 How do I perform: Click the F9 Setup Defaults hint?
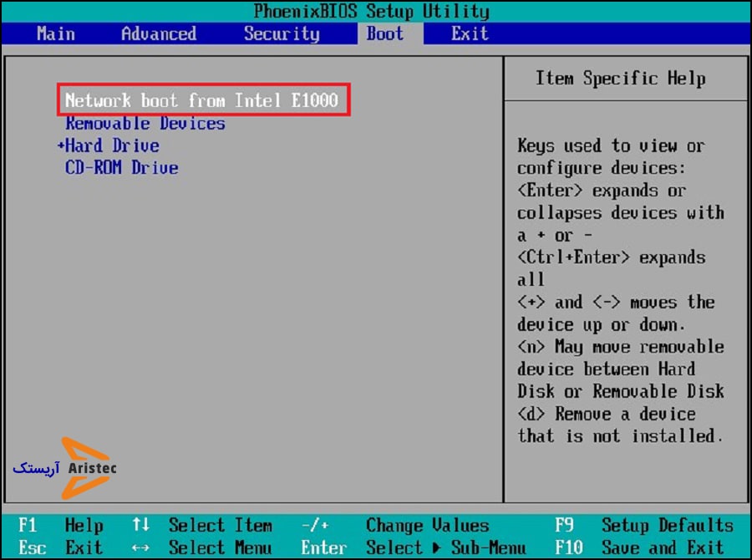coord(643,526)
